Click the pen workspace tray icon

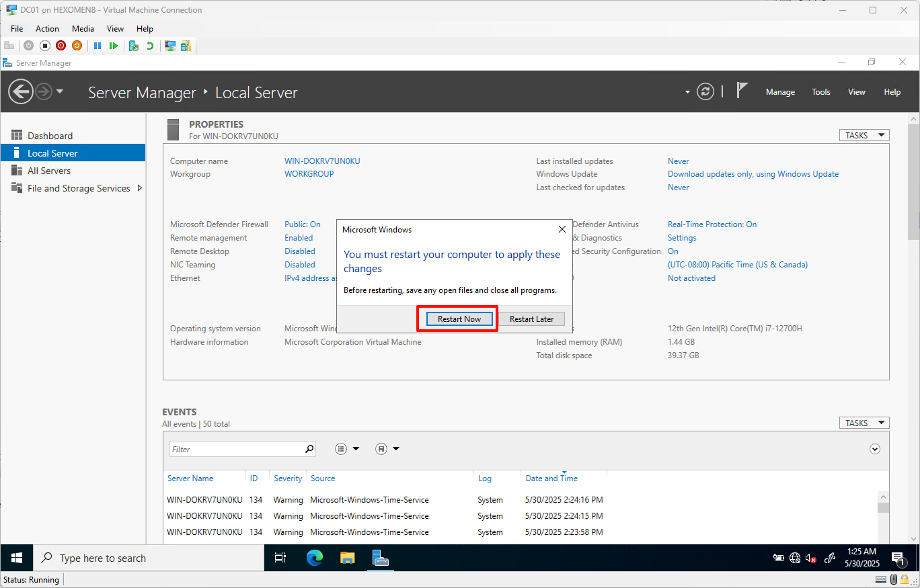830,558
